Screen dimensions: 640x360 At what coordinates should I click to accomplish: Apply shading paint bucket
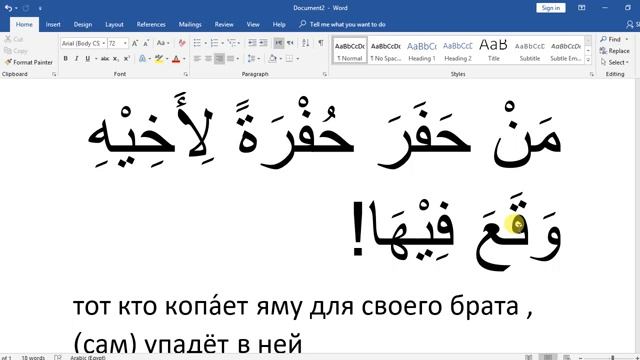pyautogui.click(x=272, y=59)
